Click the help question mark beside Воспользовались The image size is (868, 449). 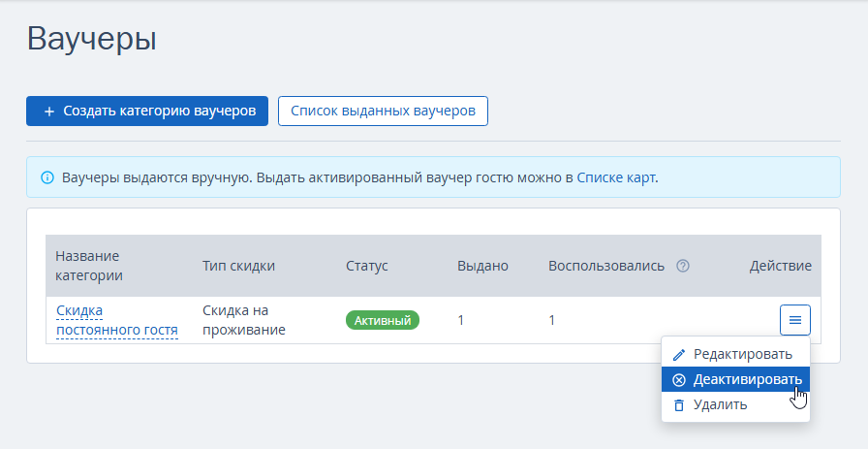[683, 266]
